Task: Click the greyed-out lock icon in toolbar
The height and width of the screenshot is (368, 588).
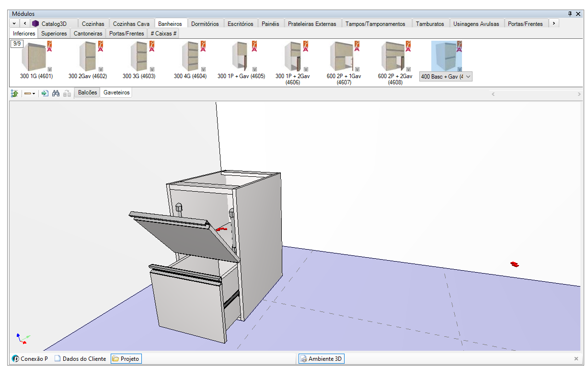Action: pyautogui.click(x=67, y=93)
